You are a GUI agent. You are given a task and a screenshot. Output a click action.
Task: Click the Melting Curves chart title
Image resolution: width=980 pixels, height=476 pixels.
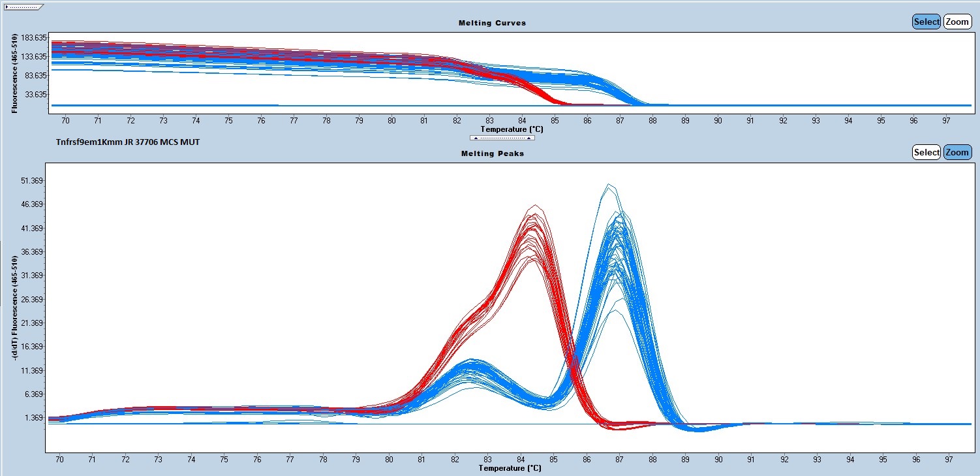(x=492, y=23)
